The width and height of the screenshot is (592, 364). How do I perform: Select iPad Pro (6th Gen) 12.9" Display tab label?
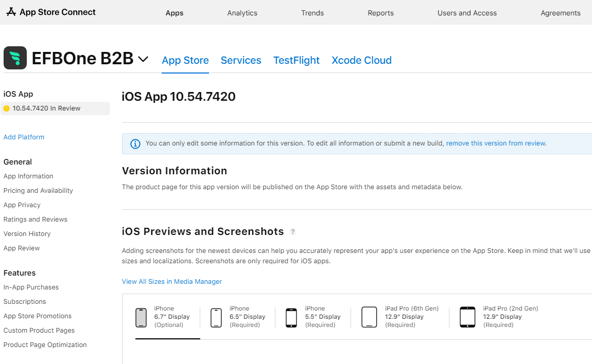412,317
